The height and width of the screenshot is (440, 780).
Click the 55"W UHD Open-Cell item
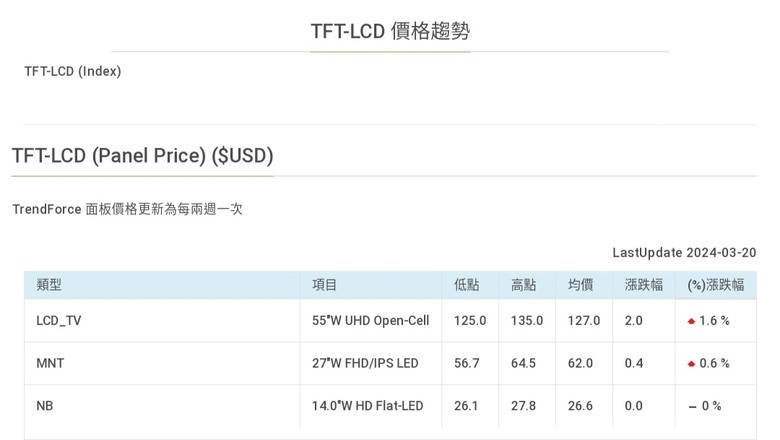(x=371, y=321)
